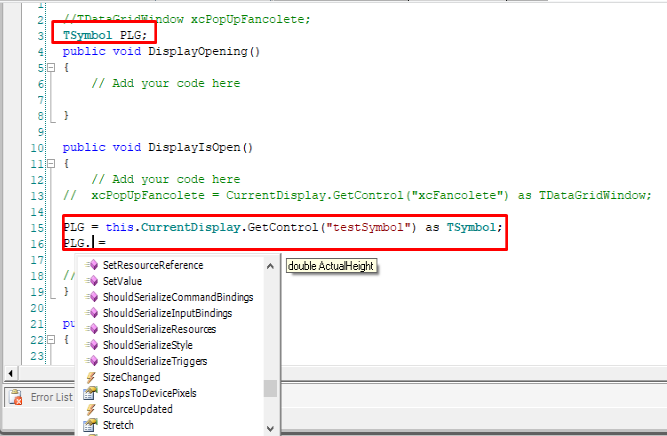Select ShouldSerializeTriggers in the suggestion list
The width and height of the screenshot is (667, 436).
155,361
